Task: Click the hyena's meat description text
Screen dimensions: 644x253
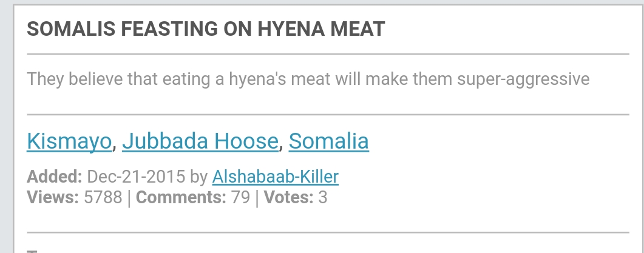Action: point(308,79)
